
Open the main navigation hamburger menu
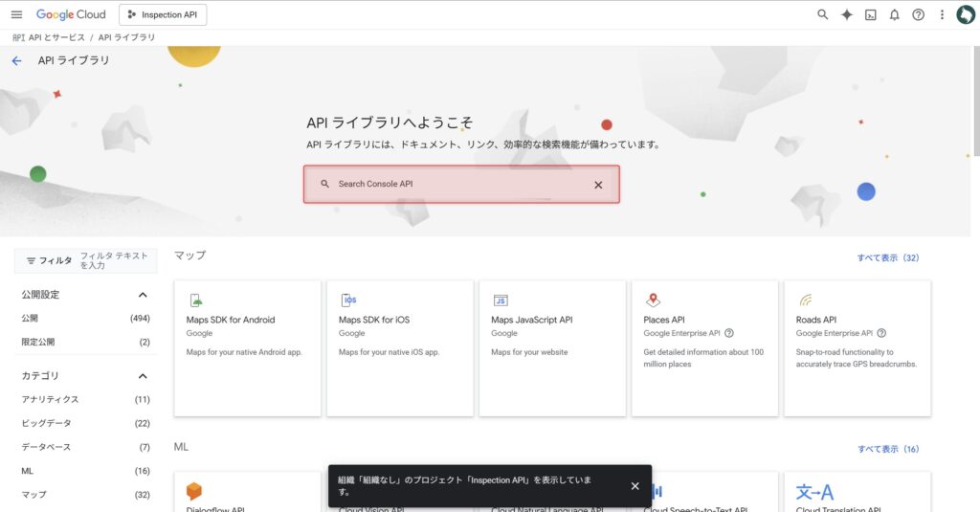(16, 14)
